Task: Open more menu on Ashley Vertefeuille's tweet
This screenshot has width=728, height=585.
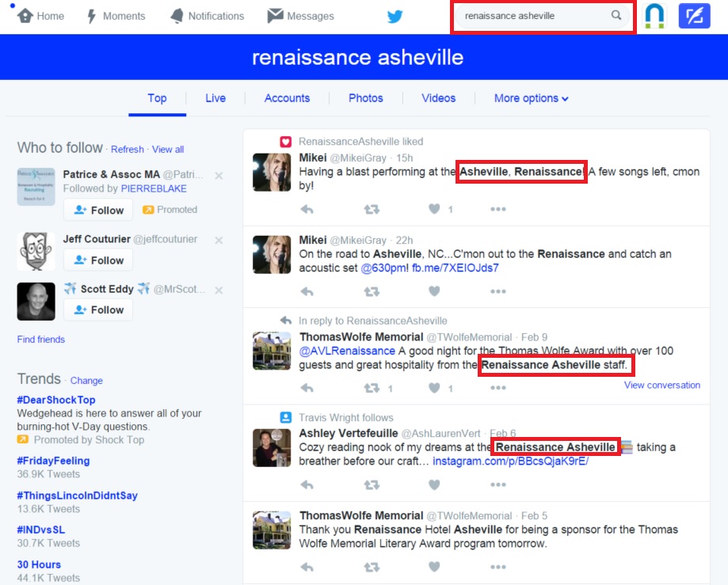Action: point(497,484)
